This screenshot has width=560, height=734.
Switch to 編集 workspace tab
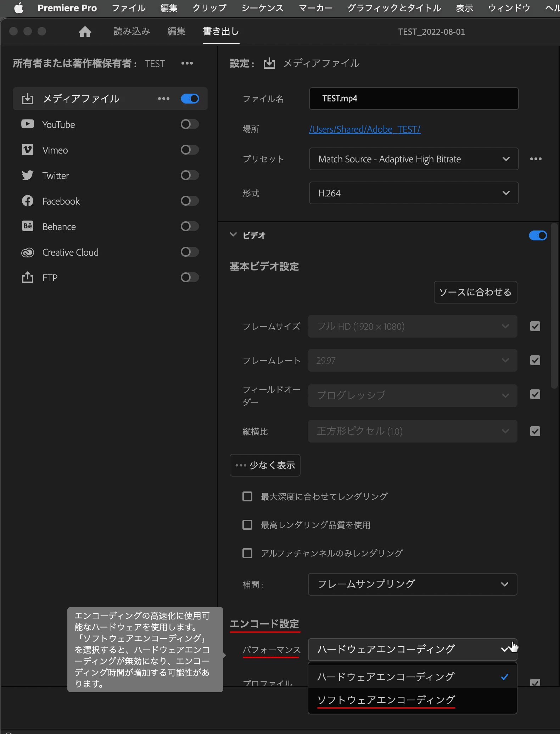(177, 32)
